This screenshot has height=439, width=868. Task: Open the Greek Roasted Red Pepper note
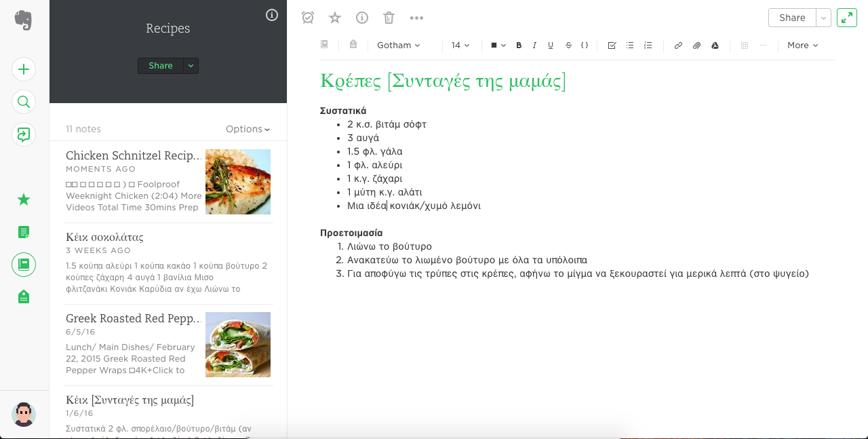[167, 345]
